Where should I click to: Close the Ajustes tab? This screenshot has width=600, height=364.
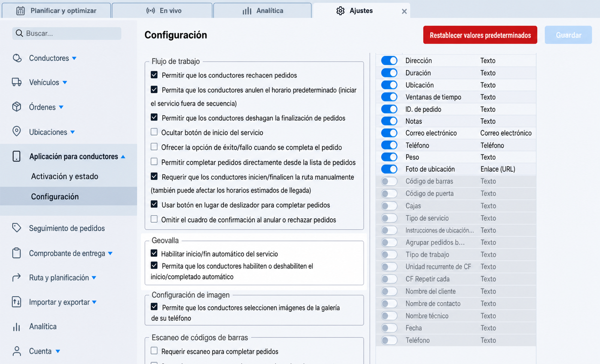tap(404, 11)
